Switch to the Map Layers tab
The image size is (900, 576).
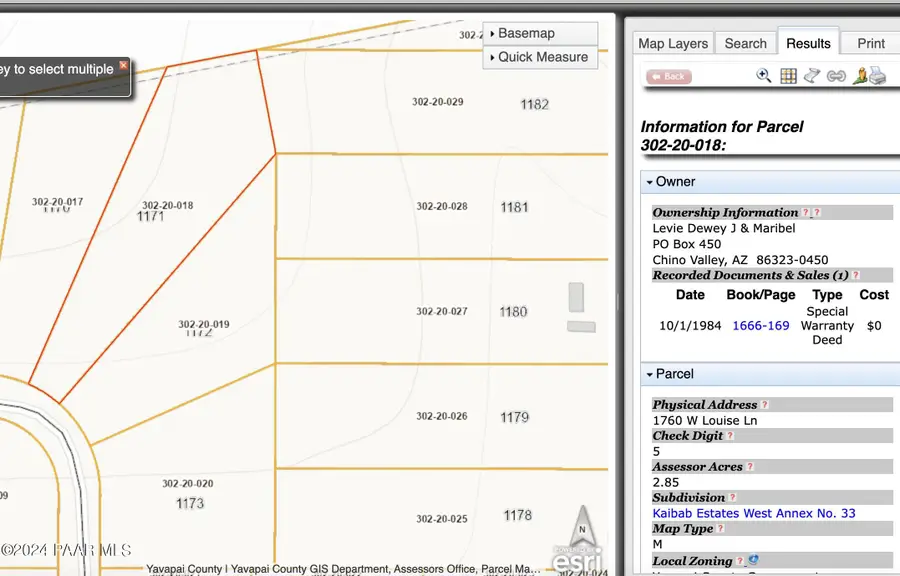coord(673,43)
